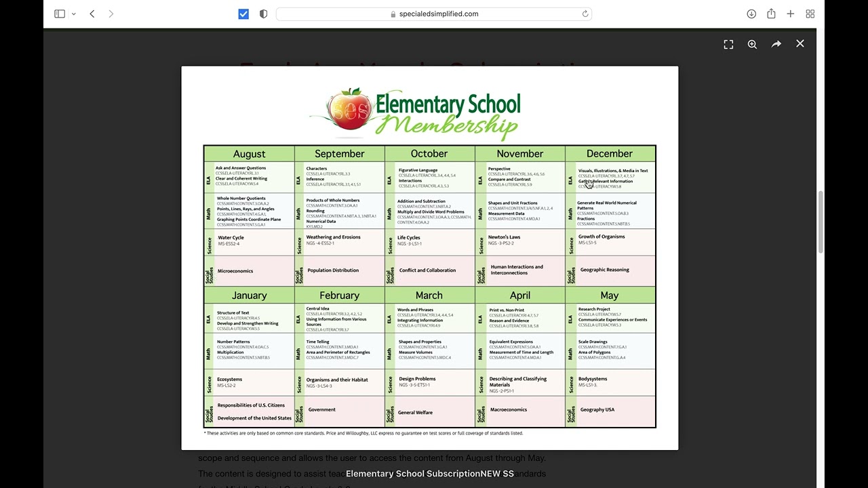Select the specialedsimplified.com address bar
The height and width of the screenshot is (488, 868).
point(434,14)
